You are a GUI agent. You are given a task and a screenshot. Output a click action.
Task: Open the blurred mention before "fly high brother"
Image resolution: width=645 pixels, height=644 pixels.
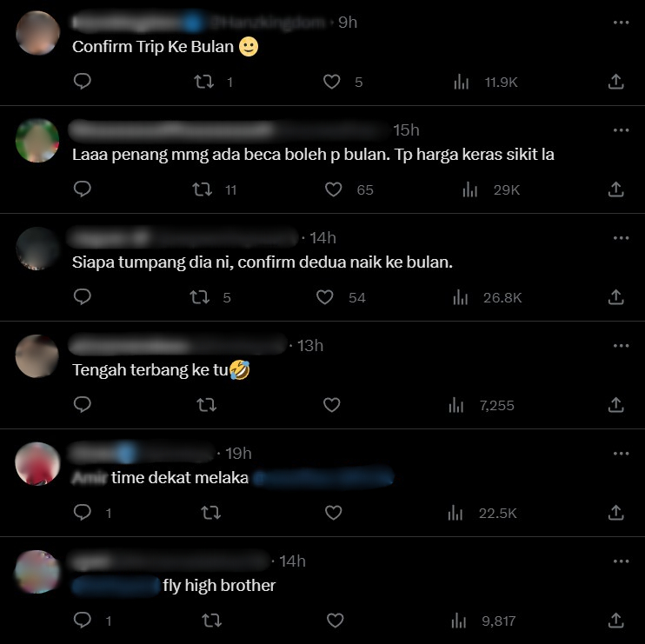pyautogui.click(x=116, y=586)
